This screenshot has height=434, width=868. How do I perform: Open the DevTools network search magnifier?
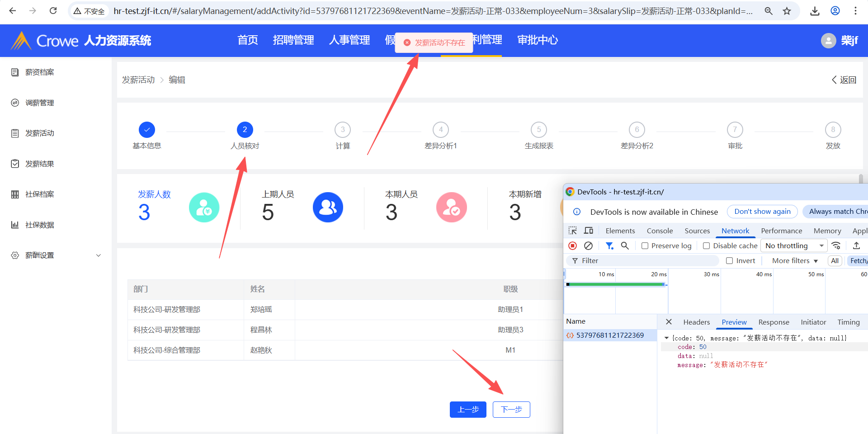[625, 245]
